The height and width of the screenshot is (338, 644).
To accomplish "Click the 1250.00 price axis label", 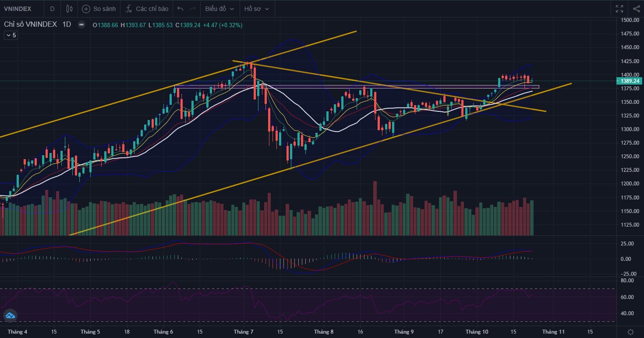I will (x=631, y=157).
